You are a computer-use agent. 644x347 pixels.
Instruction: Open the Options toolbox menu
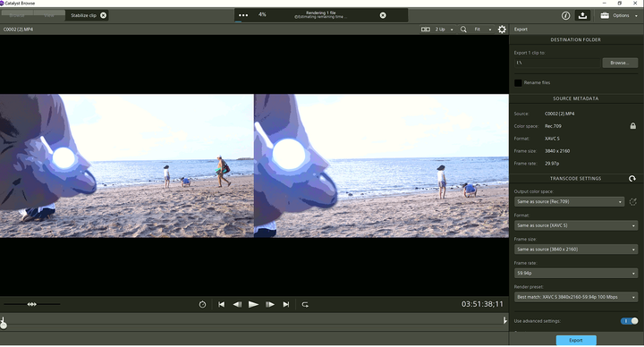pos(619,15)
